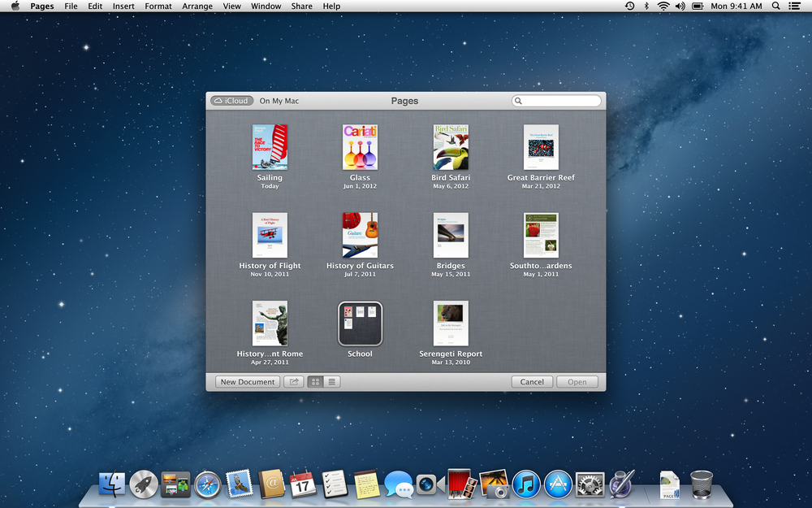Open Wi-Fi status menu
Viewport: 812px width, 508px height.
[663, 7]
